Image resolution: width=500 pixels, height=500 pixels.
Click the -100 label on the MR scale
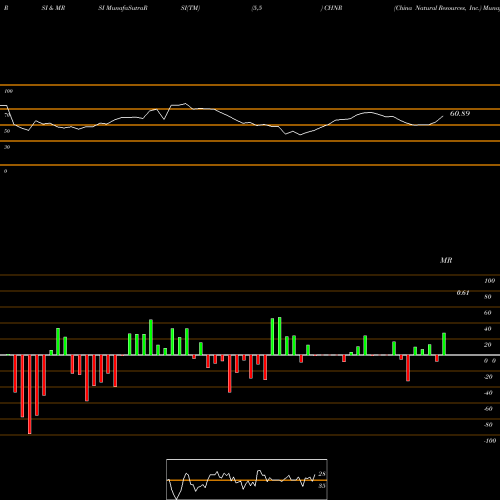(x=490, y=441)
